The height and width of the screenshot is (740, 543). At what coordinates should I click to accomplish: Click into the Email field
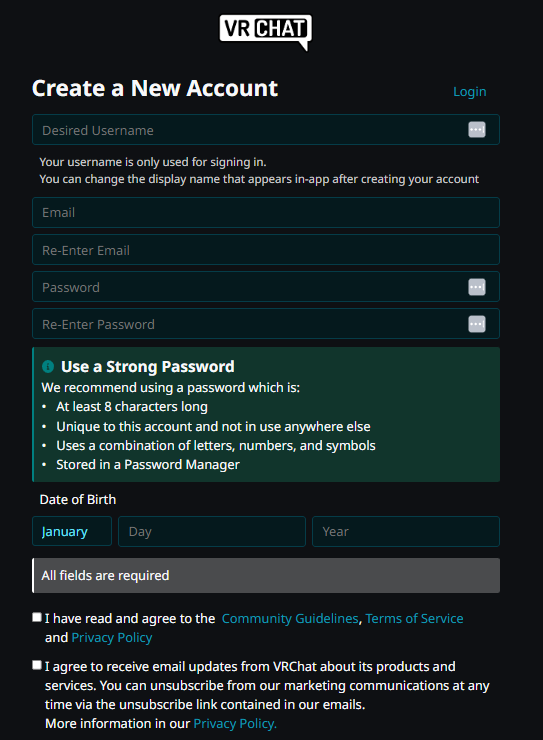266,212
